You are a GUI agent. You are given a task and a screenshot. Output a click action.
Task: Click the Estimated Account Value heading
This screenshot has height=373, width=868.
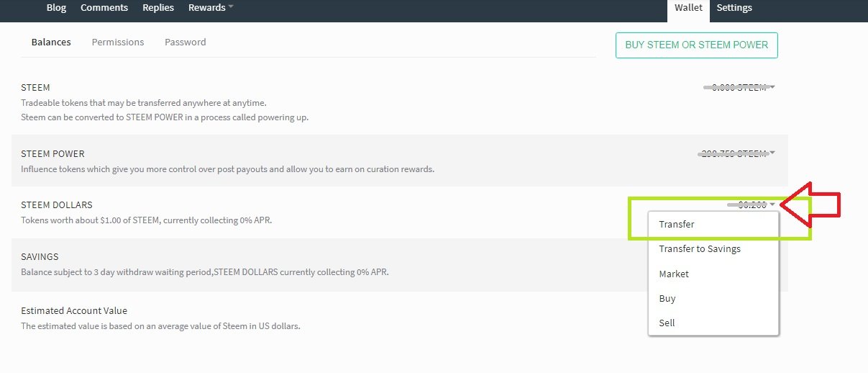[74, 310]
